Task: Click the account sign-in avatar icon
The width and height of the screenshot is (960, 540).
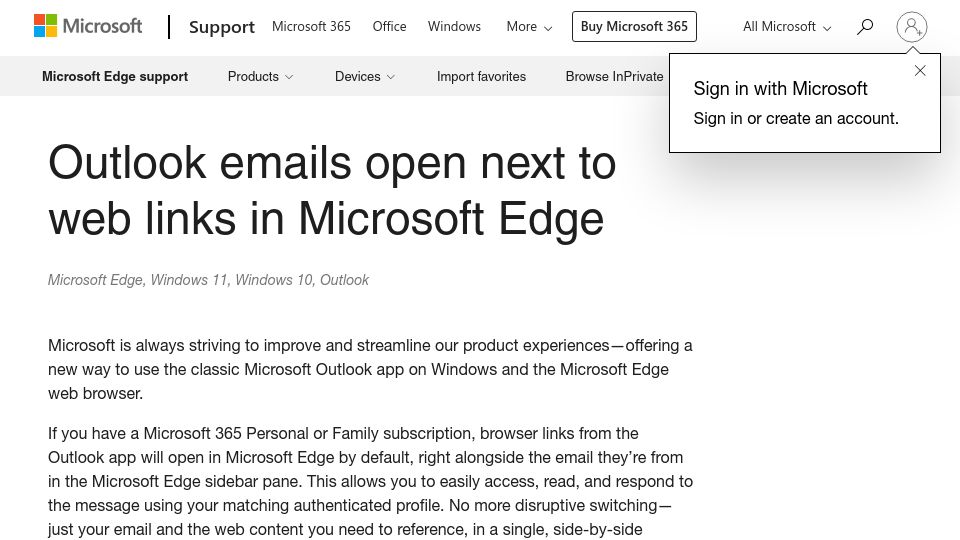Action: tap(911, 27)
